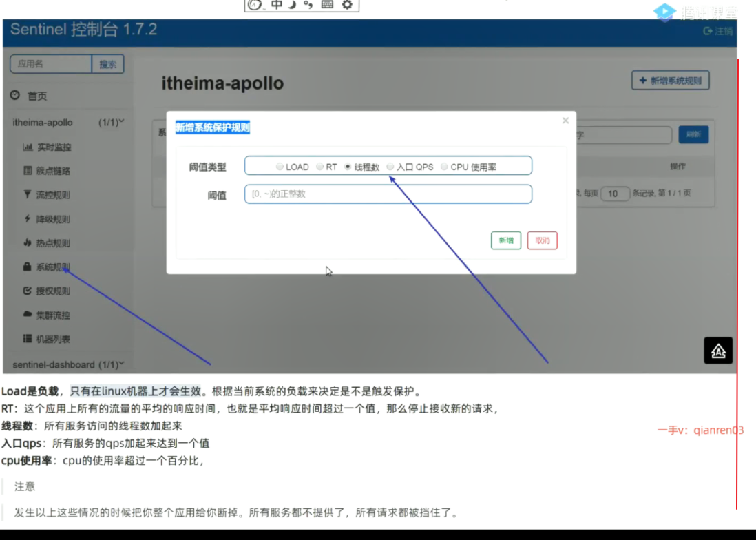The height and width of the screenshot is (540, 756).
Task: Expand the sentinel-dashboard app entry
Action: (68, 364)
